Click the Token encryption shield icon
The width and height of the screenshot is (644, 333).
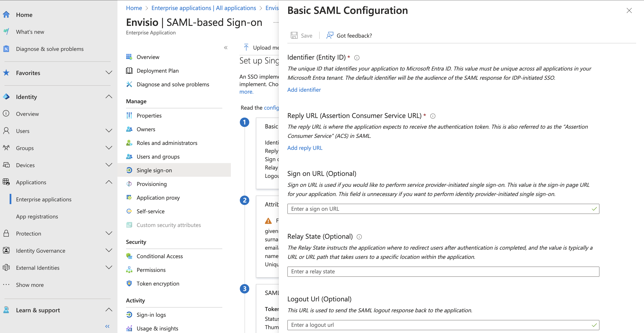coord(129,283)
